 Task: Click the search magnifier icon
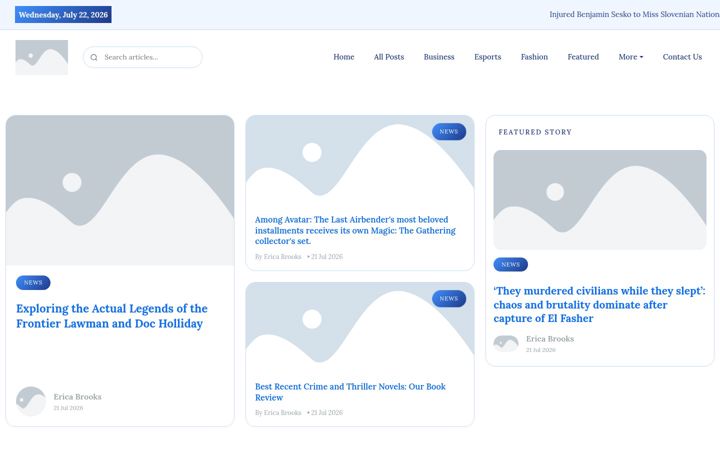94,57
